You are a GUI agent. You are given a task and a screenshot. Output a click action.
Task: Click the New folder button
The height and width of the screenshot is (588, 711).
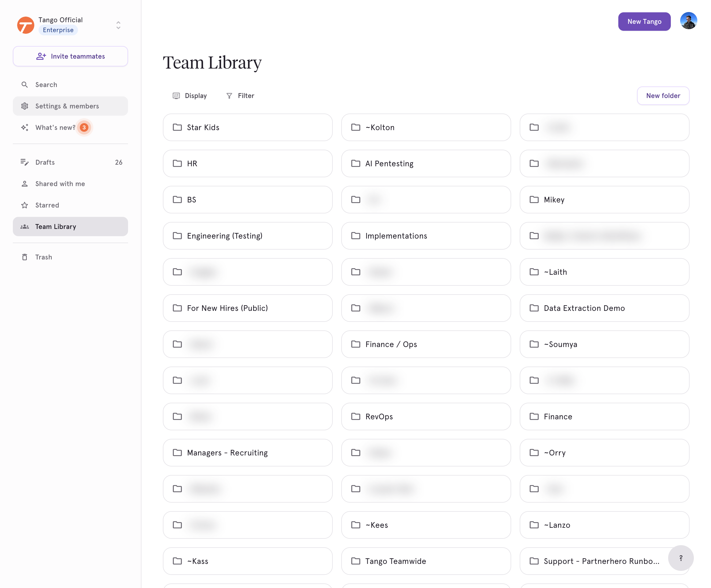[663, 96]
